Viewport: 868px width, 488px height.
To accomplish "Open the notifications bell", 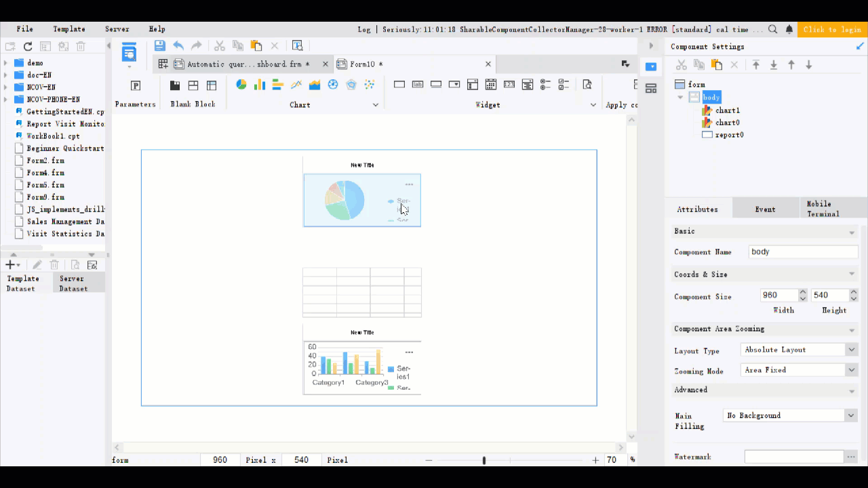I will coord(789,29).
